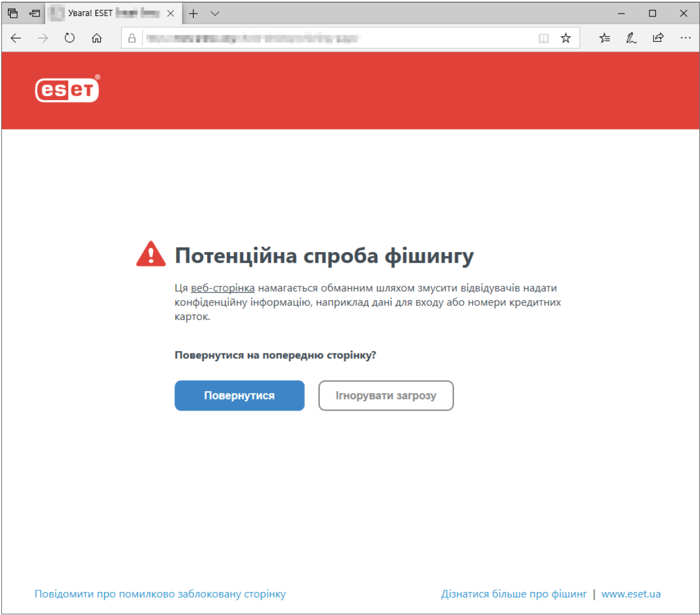Show tabs you've set aside icon
The image size is (700, 615).
click(x=12, y=13)
